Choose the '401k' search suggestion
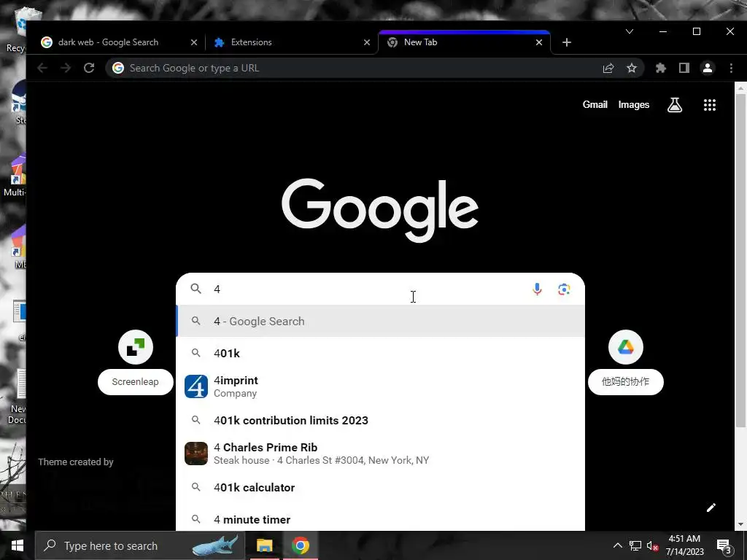Image resolution: width=747 pixels, height=560 pixels. 380,354
